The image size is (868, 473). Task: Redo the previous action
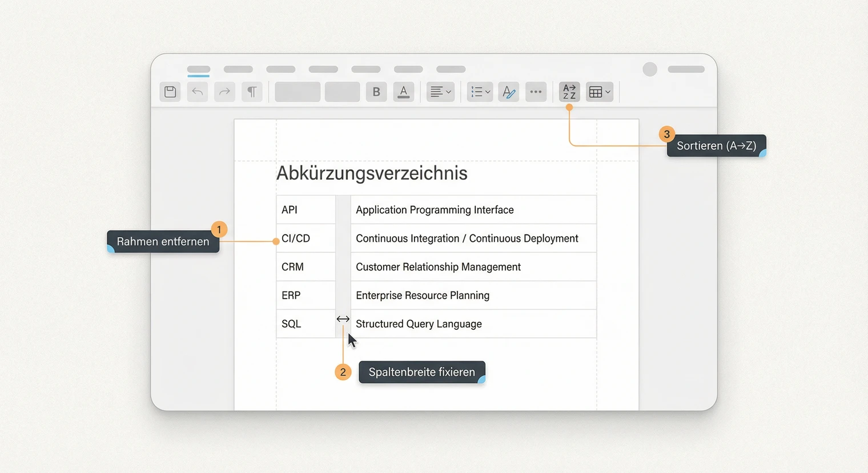click(225, 92)
